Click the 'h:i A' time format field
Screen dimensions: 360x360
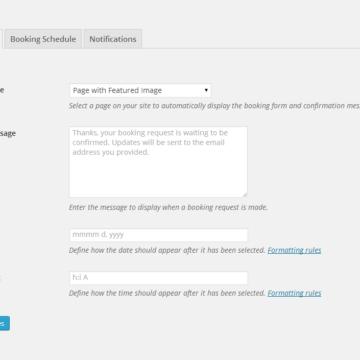pos(158,278)
